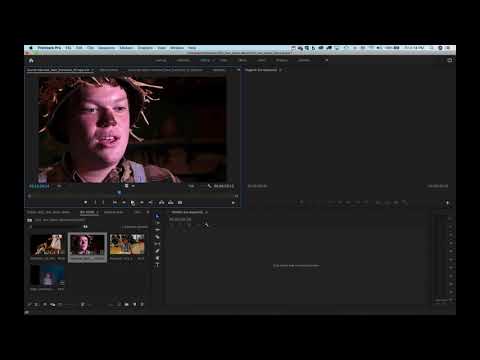Switch bin to Icon View
Screen dimensions: 480x360
(x=45, y=304)
